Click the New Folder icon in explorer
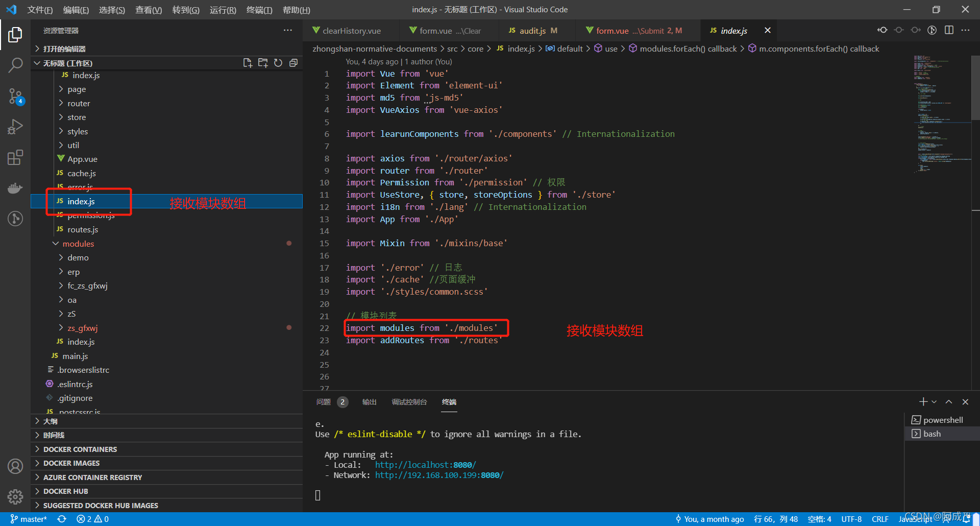This screenshot has width=980, height=526. click(x=263, y=63)
